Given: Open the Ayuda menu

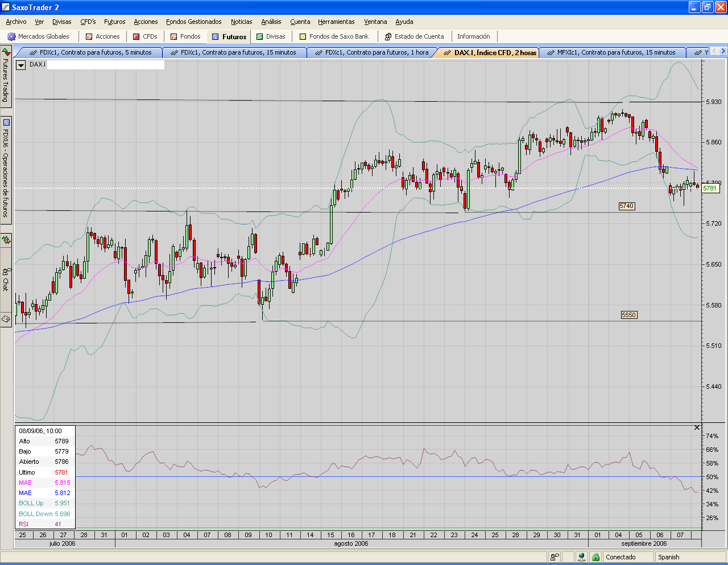Looking at the screenshot, I should (404, 22).
